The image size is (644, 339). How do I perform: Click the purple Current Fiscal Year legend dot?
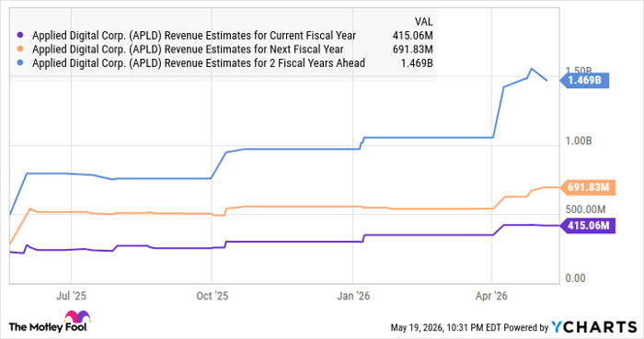[20, 36]
